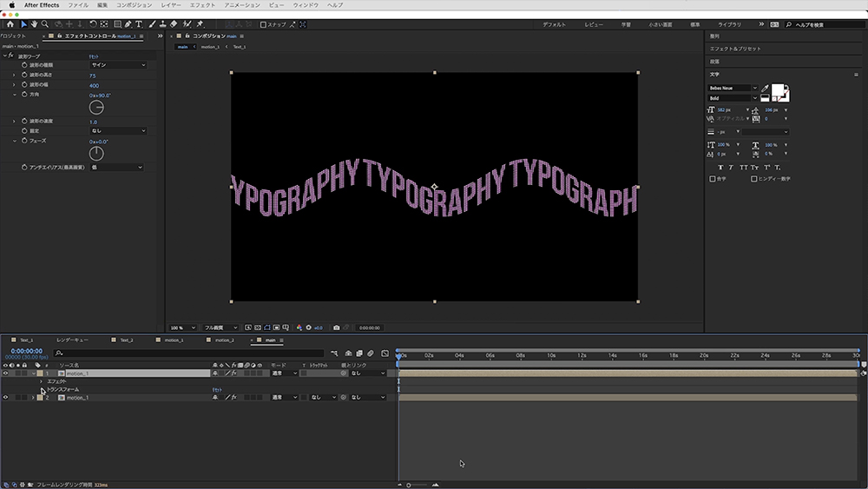Select the Eraser tool

[x=174, y=24]
